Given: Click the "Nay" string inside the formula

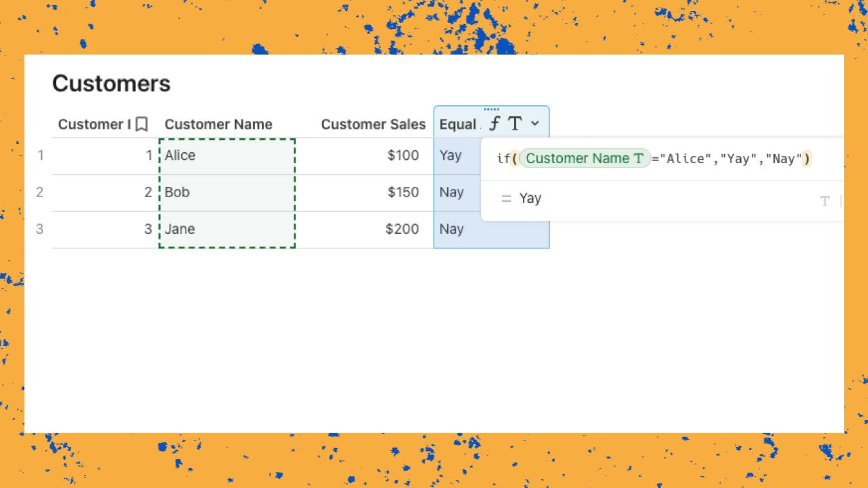Looking at the screenshot, I should [785, 159].
